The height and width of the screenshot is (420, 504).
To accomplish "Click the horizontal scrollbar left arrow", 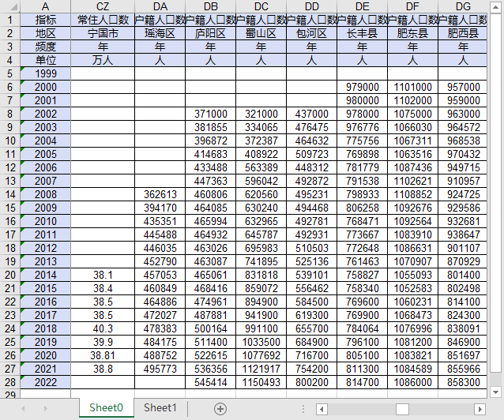I will pyautogui.click(x=322, y=409).
